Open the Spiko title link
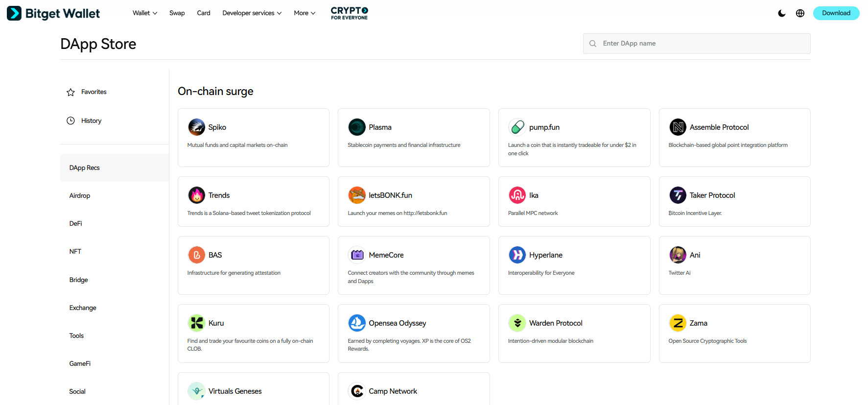The height and width of the screenshot is (405, 868). pyautogui.click(x=217, y=127)
